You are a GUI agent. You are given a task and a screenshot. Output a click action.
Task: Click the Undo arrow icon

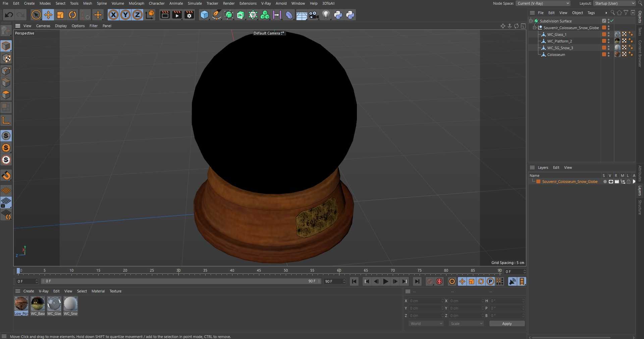(9, 15)
